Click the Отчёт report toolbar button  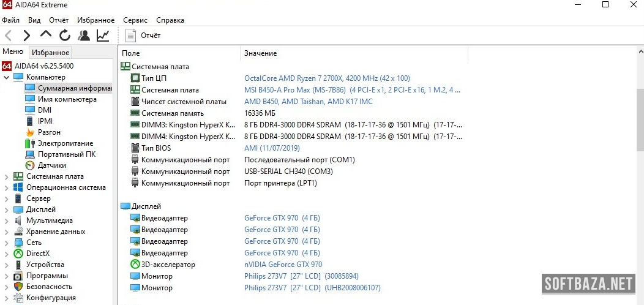tap(143, 36)
